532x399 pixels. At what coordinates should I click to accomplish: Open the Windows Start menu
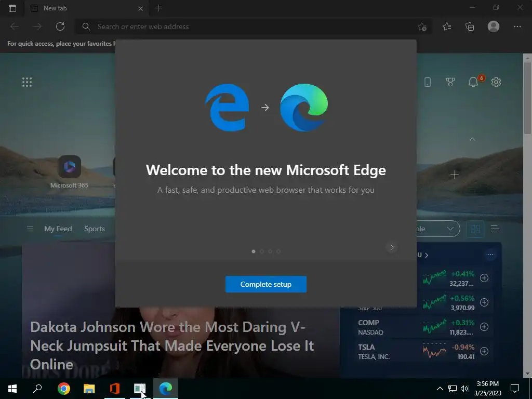coord(12,389)
